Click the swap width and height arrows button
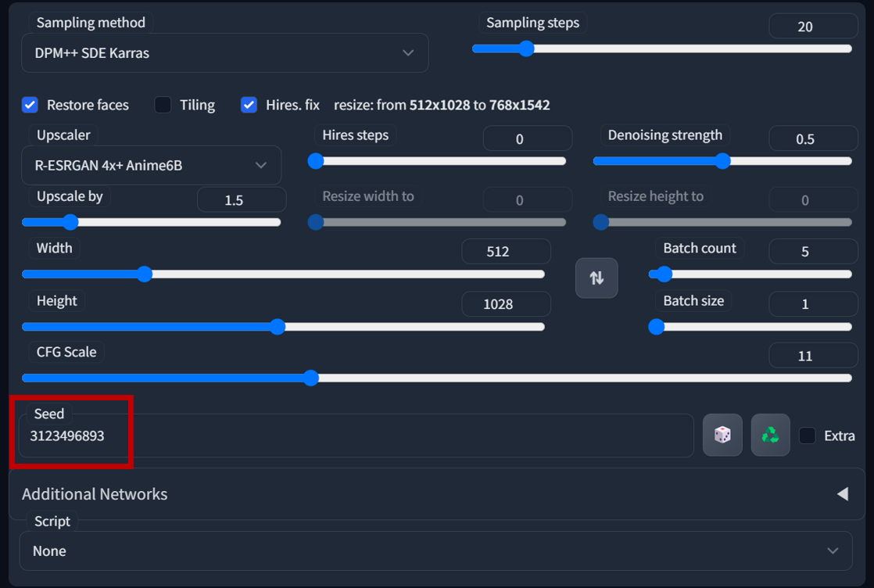Image resolution: width=874 pixels, height=588 pixels. (x=596, y=278)
